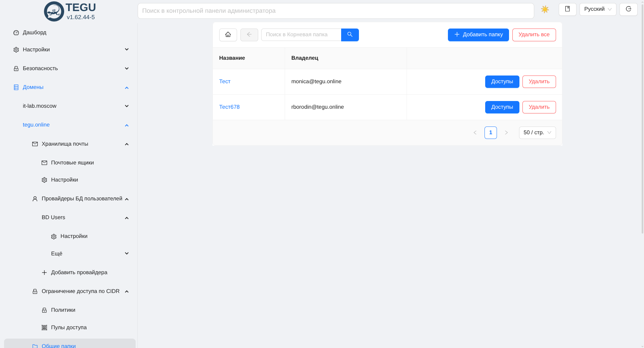Select Добавить провайдера plus item

[x=79, y=272]
